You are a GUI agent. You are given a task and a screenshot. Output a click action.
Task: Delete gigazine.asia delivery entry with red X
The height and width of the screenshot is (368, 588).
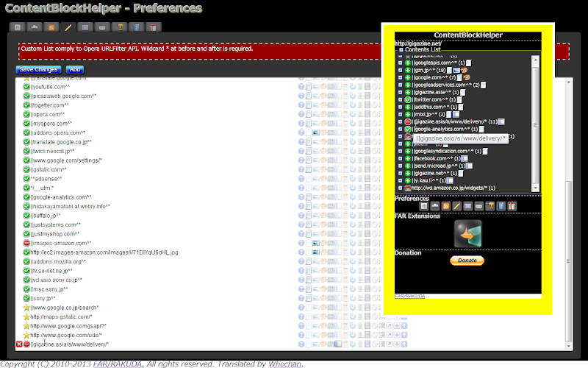tap(19, 344)
